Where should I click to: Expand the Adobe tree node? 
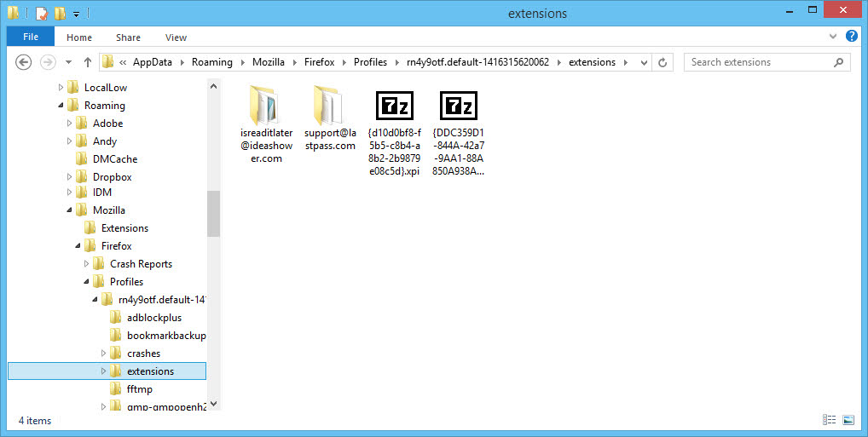point(69,123)
